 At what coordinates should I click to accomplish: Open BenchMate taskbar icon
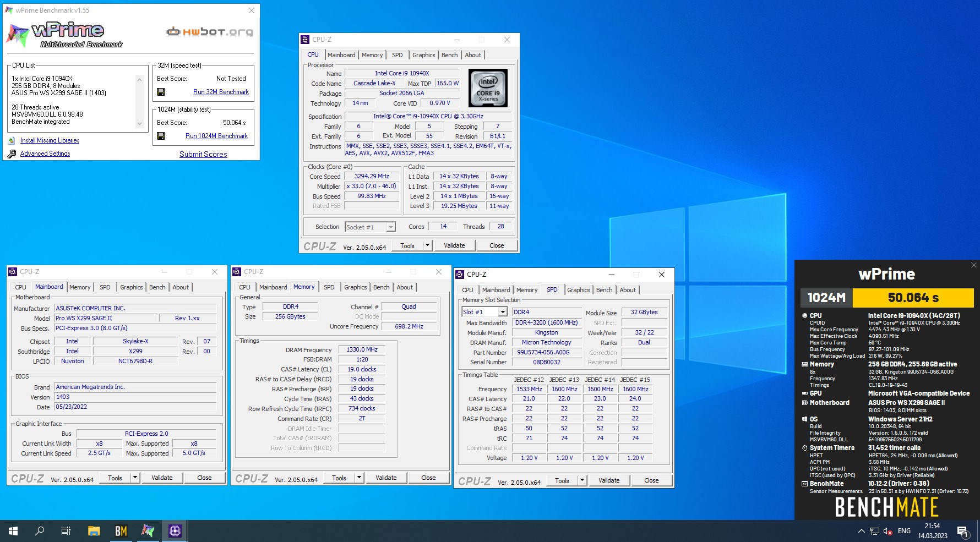coord(121,531)
